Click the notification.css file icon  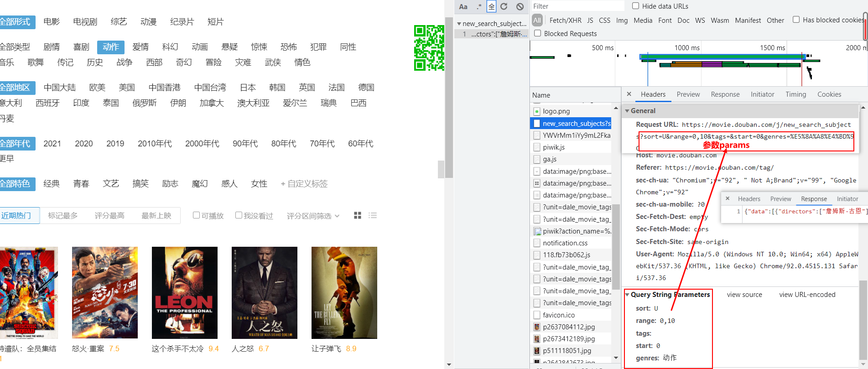pyautogui.click(x=537, y=243)
